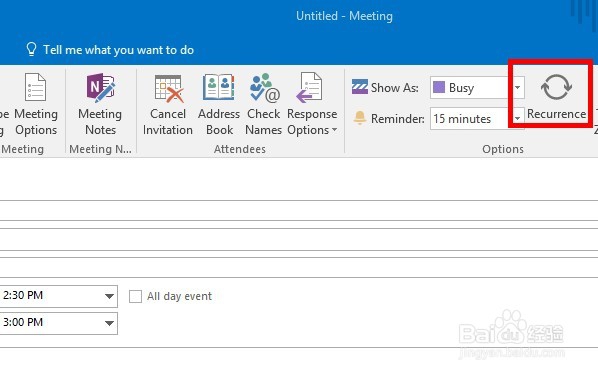Expand the Reminder 15 minutes dropdown
Image resolution: width=598 pixels, height=374 pixels.
coord(517,119)
